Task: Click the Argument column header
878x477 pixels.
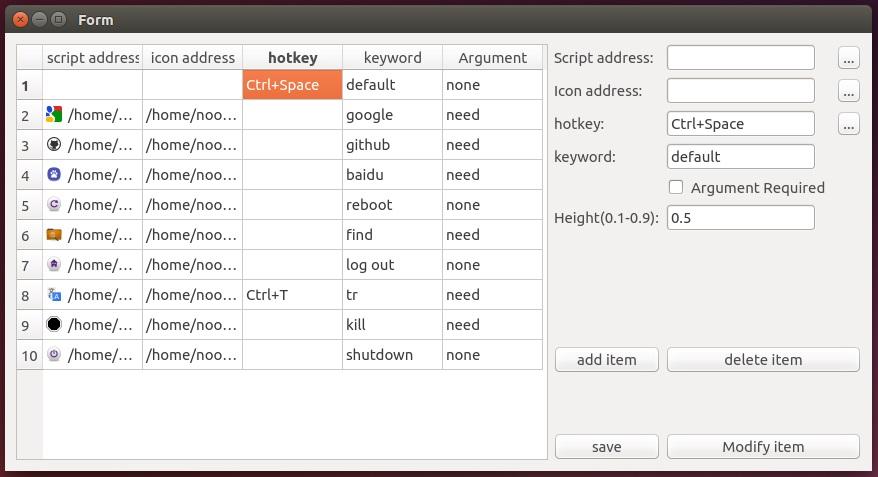Action: 492,58
